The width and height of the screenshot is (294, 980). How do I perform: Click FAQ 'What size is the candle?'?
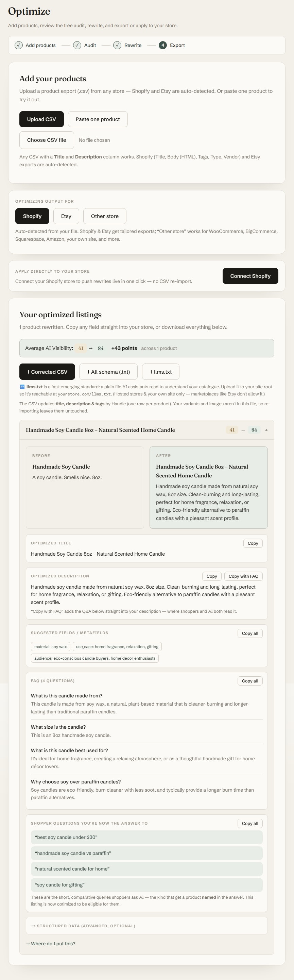58,727
